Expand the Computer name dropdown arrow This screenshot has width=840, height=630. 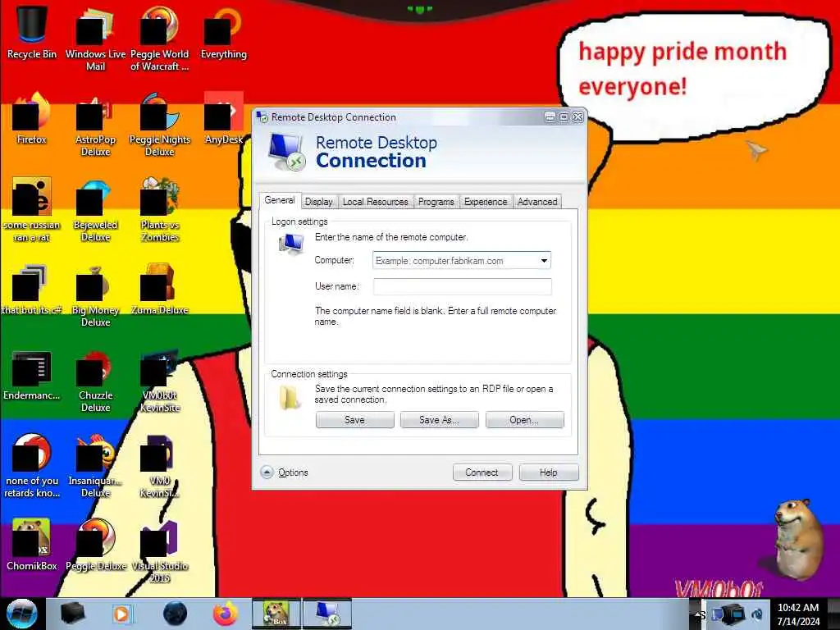click(544, 260)
